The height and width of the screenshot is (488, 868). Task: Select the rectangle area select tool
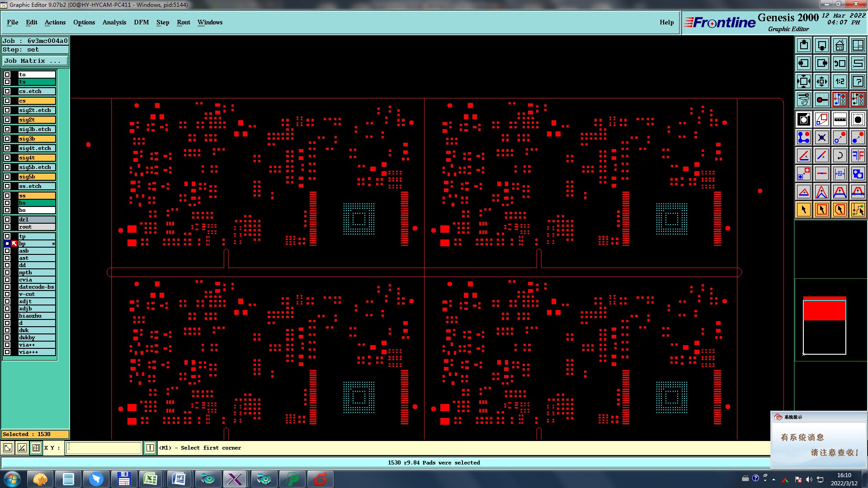click(822, 210)
